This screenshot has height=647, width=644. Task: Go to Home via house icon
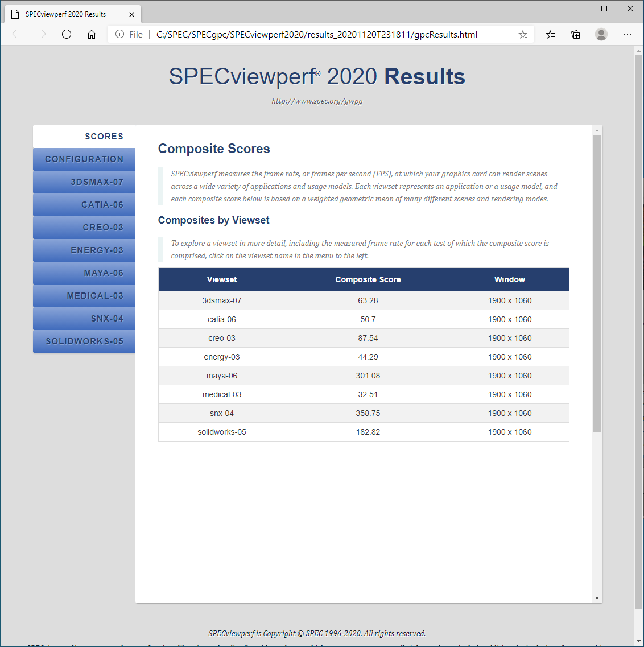coord(92,34)
